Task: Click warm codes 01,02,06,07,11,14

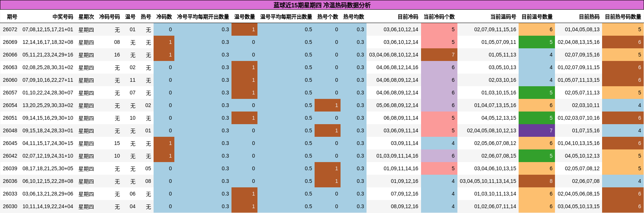Action: point(495,206)
